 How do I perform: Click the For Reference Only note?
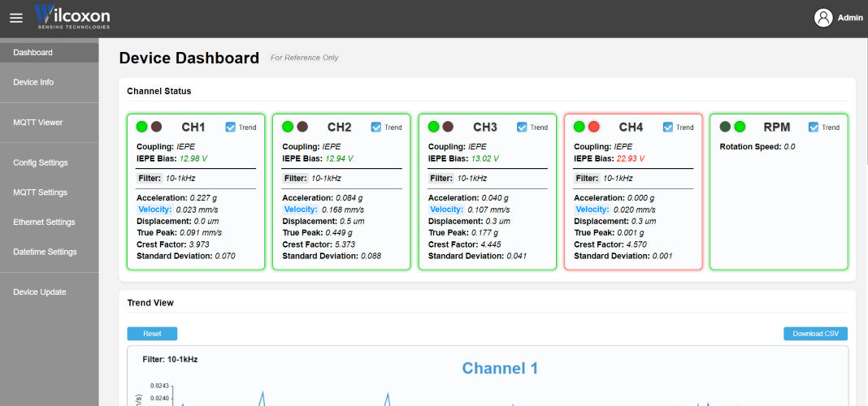[305, 58]
